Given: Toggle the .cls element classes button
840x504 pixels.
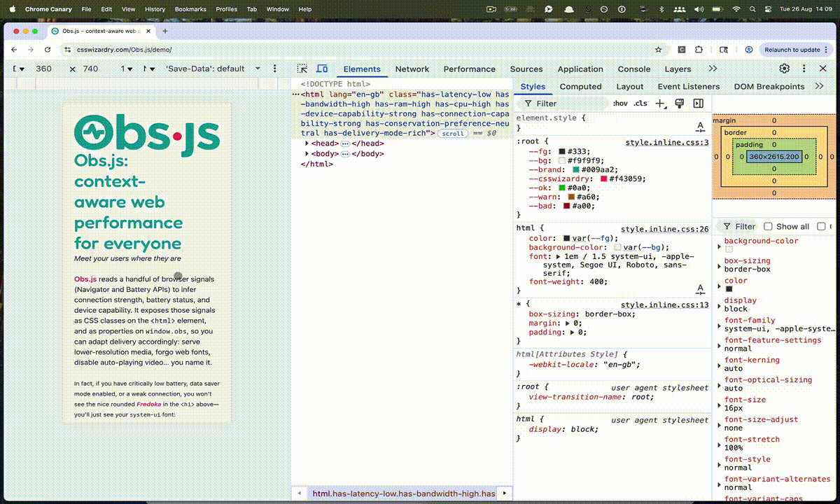Looking at the screenshot, I should 640,104.
